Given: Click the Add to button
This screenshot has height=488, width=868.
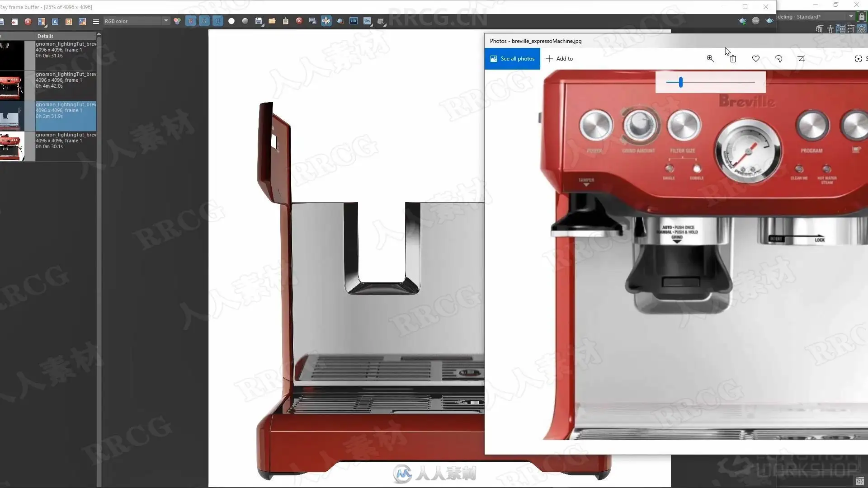Looking at the screenshot, I should 560,59.
